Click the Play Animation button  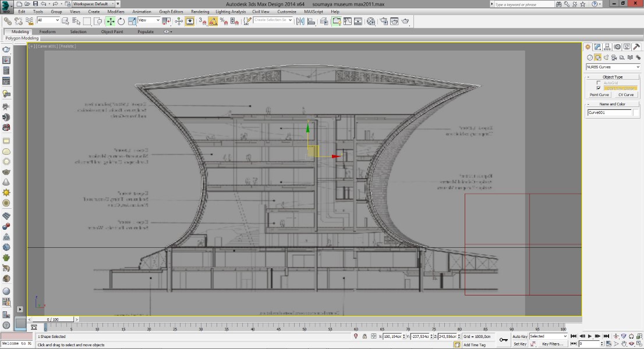point(590,336)
